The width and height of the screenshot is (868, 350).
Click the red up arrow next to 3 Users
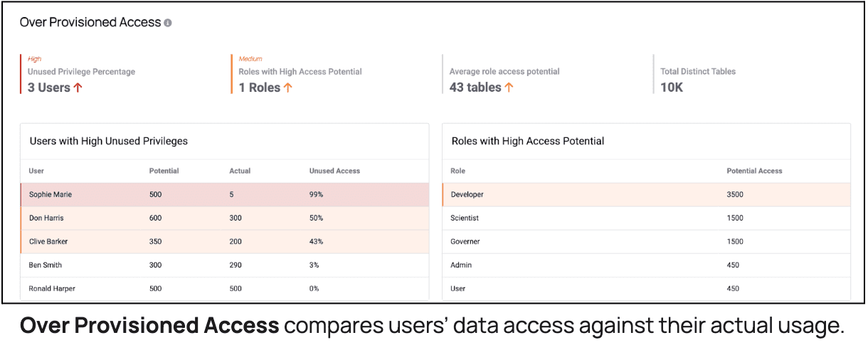coord(78,87)
